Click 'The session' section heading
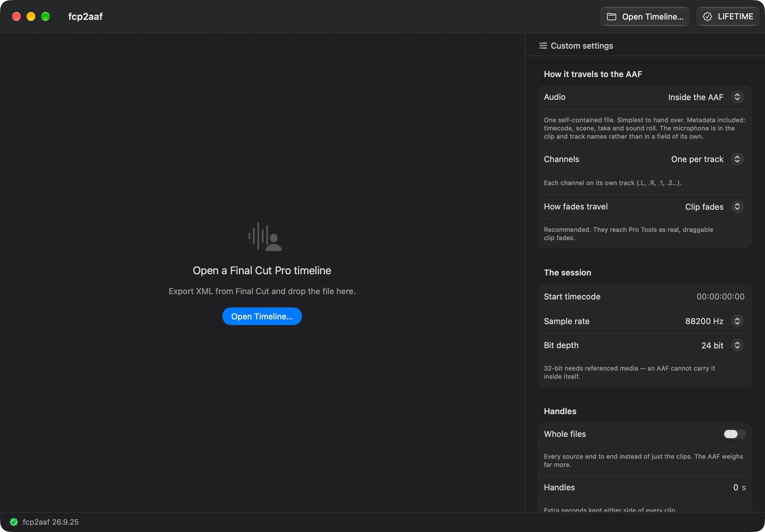This screenshot has width=765, height=532. pos(567,272)
